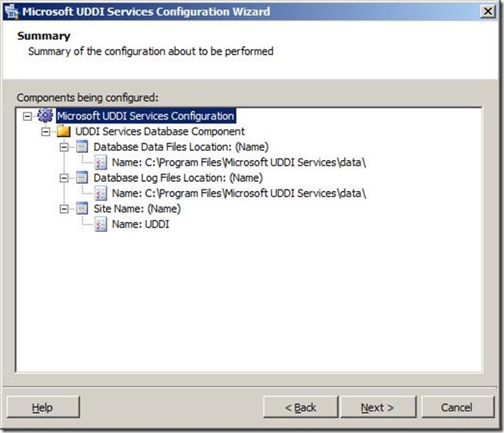Go back with the < Back button
The image size is (504, 433).
coord(300,407)
